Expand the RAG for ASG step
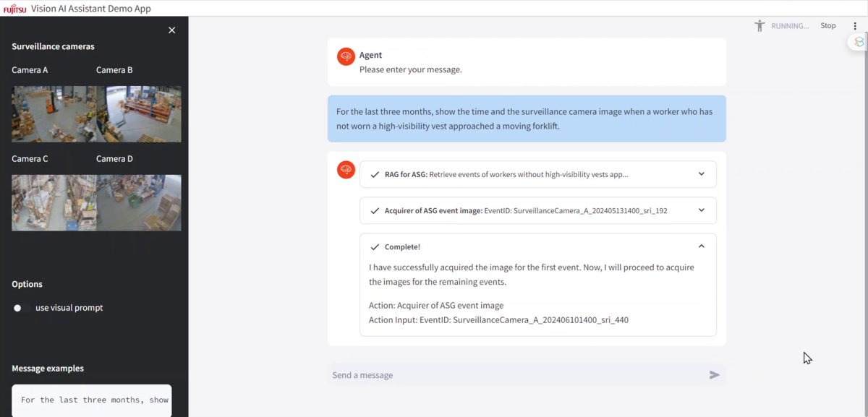This screenshot has height=417, width=868. coord(537,174)
